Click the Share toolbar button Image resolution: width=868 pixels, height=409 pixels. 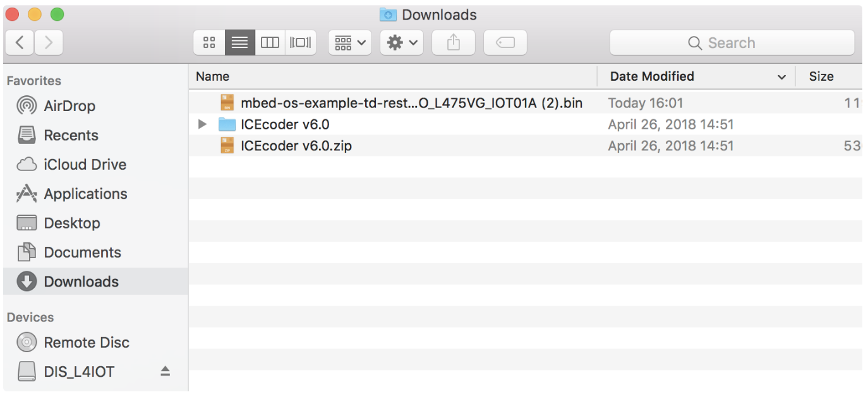coord(453,43)
